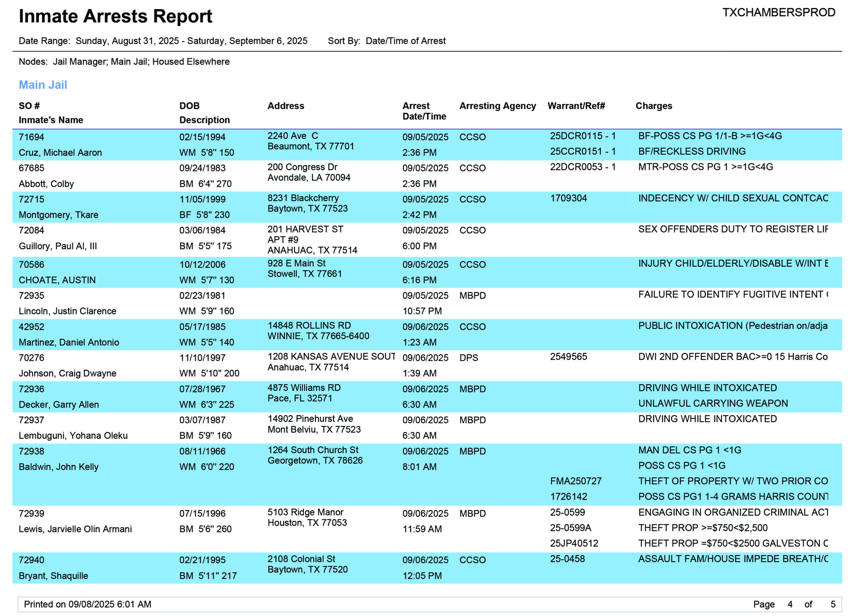Viewport: 855px width, 616px height.
Task: Click warrant number 2549565
Action: (x=568, y=356)
